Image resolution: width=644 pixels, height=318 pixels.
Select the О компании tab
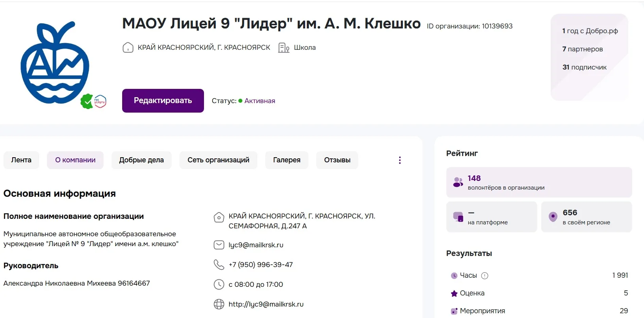[x=75, y=160]
